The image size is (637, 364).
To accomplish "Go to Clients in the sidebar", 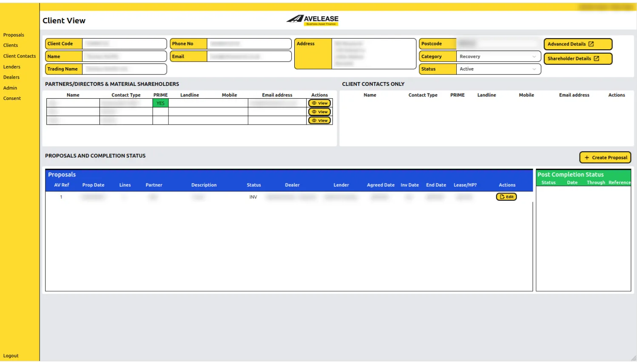I will click(x=11, y=45).
